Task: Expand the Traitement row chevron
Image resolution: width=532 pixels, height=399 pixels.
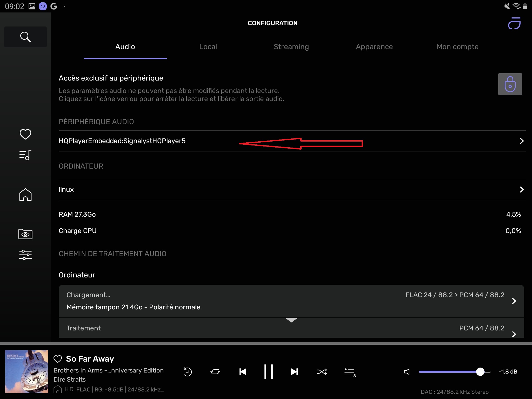Action: [x=514, y=334]
